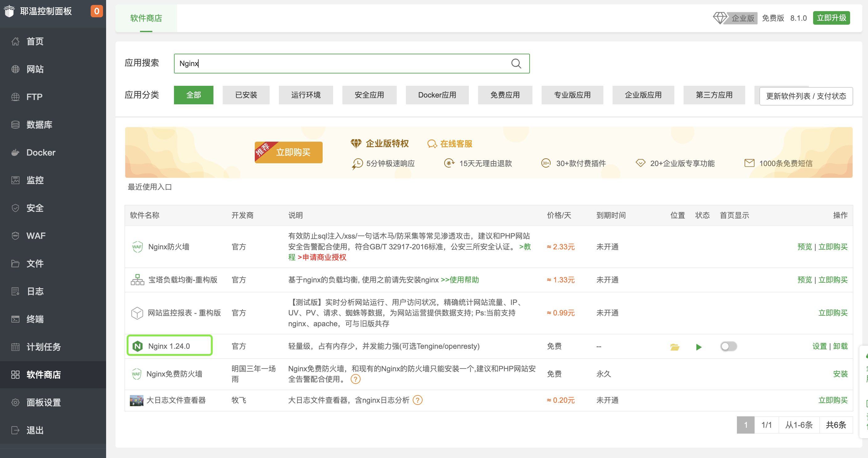This screenshot has height=458, width=868.
Task: Click help question mark for 大日志文件查看器
Action: coord(417,400)
